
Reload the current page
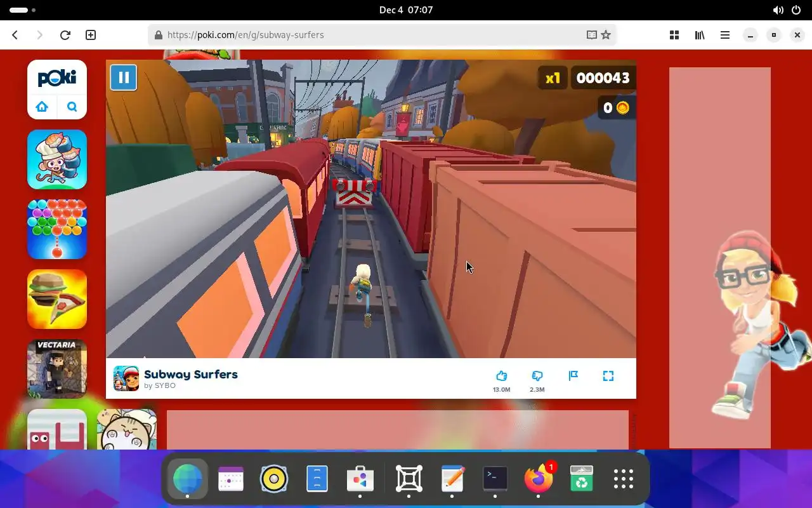click(x=65, y=35)
